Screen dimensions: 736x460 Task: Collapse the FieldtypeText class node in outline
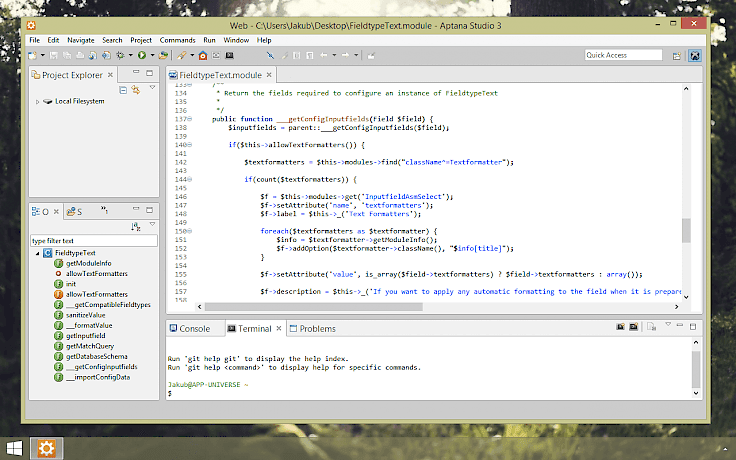pos(37,254)
